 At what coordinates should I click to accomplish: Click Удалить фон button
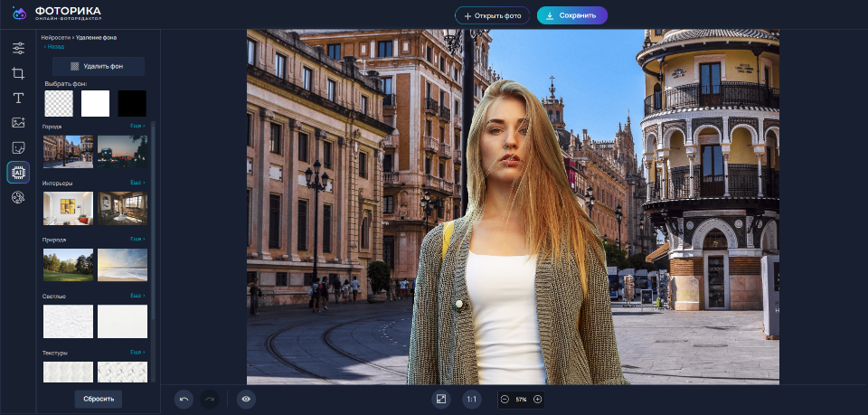[x=99, y=66]
